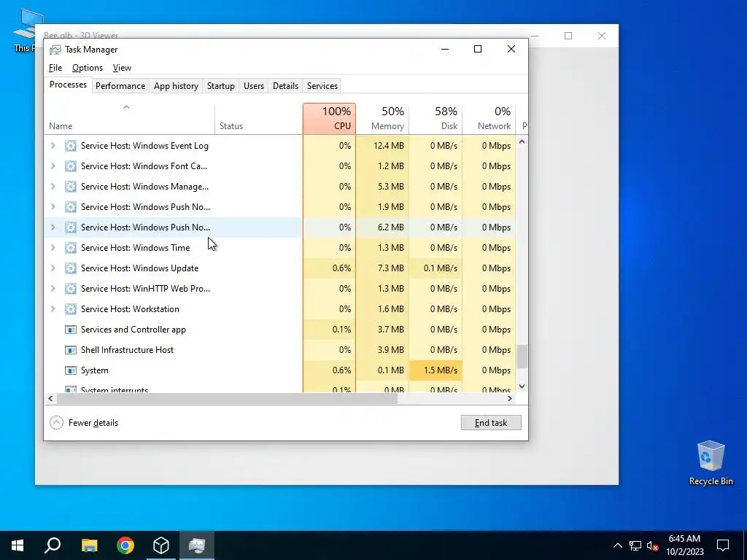Open the View menu
This screenshot has height=560, width=747.
[x=122, y=68]
